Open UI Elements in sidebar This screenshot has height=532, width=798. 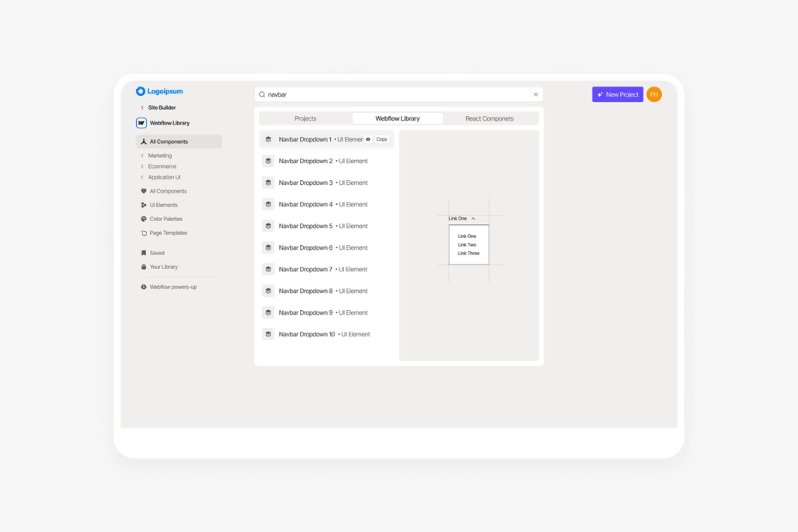[159, 205]
